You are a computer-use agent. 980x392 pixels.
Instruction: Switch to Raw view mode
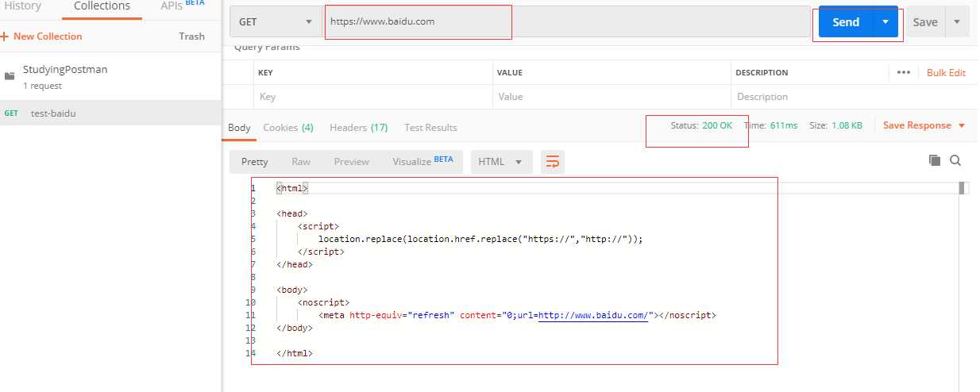[x=301, y=162]
